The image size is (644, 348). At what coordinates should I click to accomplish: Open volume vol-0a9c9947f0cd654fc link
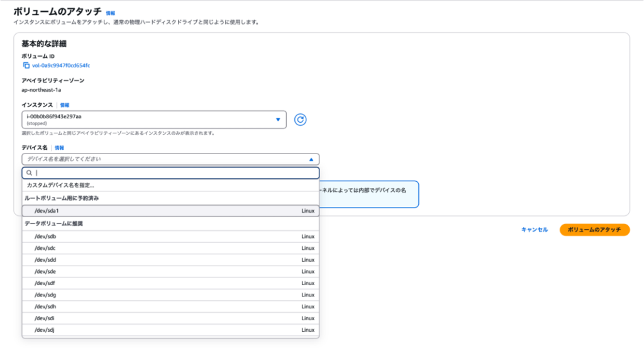pyautogui.click(x=61, y=65)
